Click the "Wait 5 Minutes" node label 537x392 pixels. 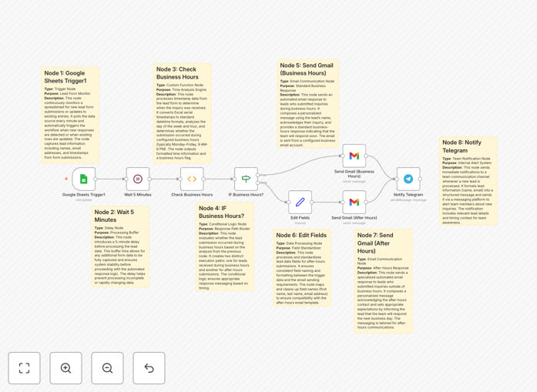(138, 194)
